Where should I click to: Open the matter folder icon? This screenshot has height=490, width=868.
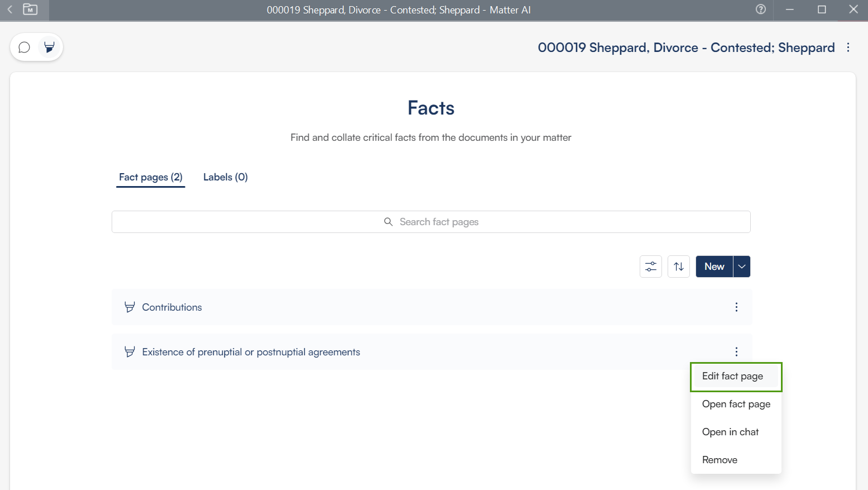point(30,9)
